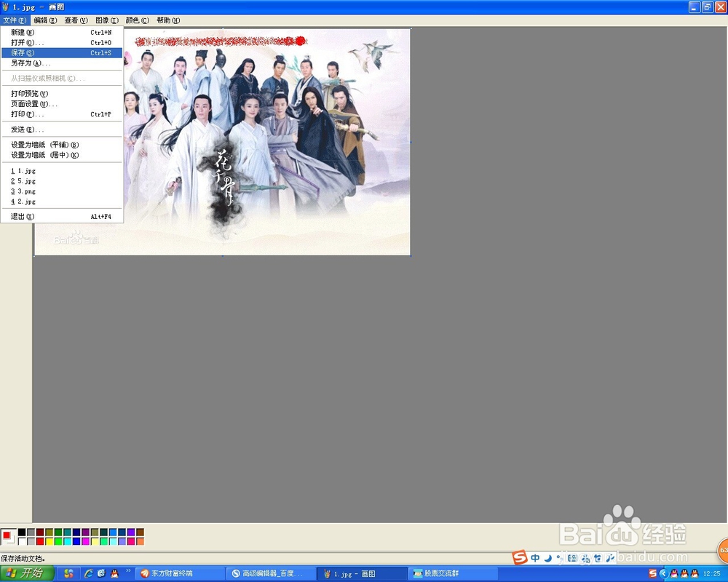Open recent file 3.png from menu
The image size is (728, 582).
62,191
